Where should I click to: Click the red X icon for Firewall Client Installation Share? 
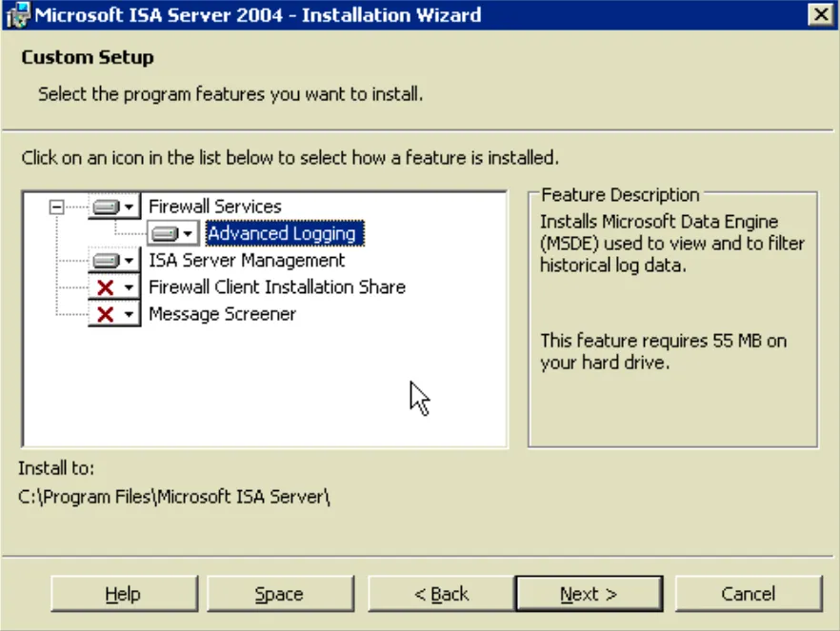click(x=105, y=287)
